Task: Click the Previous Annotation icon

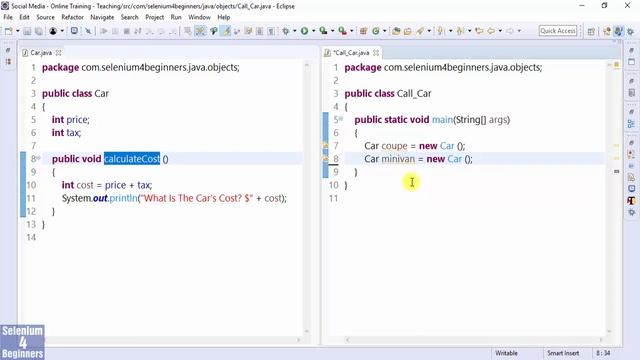Action: 460,31
